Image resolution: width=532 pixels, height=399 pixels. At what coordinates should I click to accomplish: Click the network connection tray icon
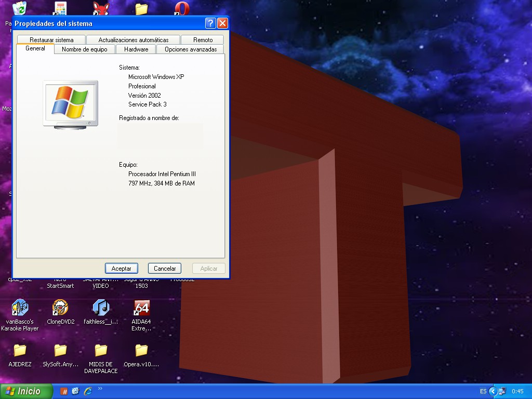pyautogui.click(x=501, y=391)
